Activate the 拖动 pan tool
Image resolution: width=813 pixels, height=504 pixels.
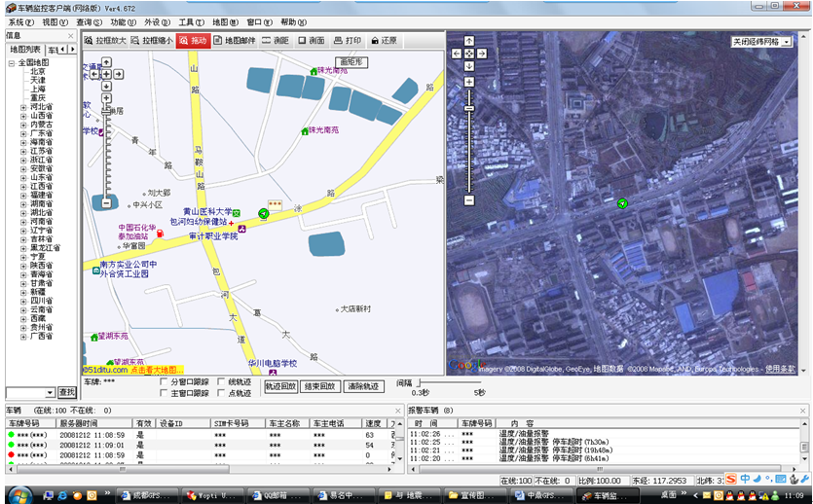pos(195,41)
